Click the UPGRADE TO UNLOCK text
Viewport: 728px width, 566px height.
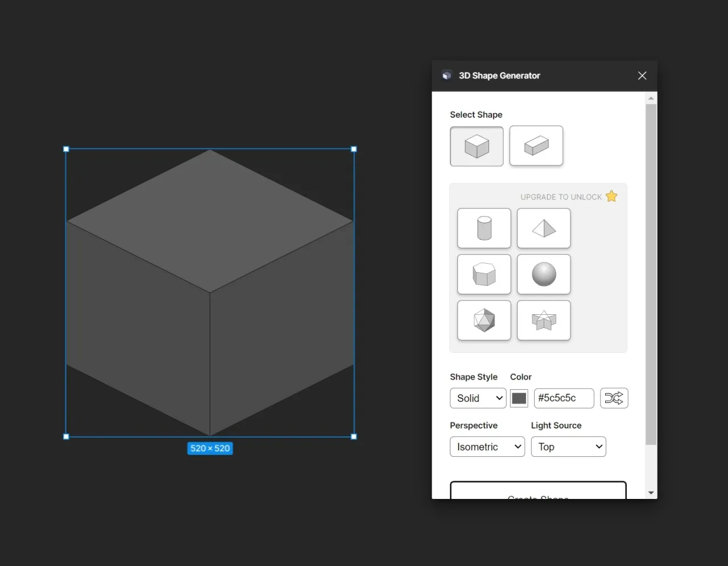click(561, 197)
